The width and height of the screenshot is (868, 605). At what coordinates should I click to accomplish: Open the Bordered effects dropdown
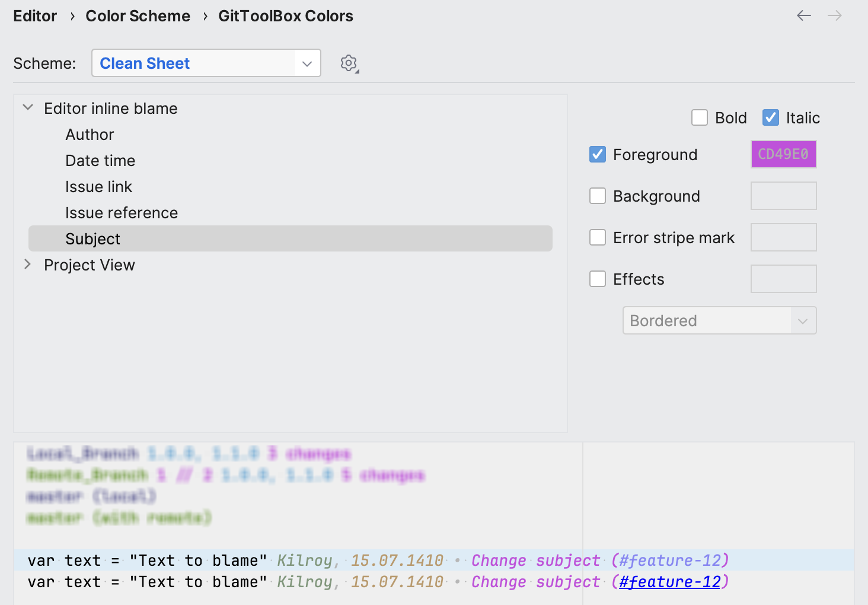coord(803,320)
